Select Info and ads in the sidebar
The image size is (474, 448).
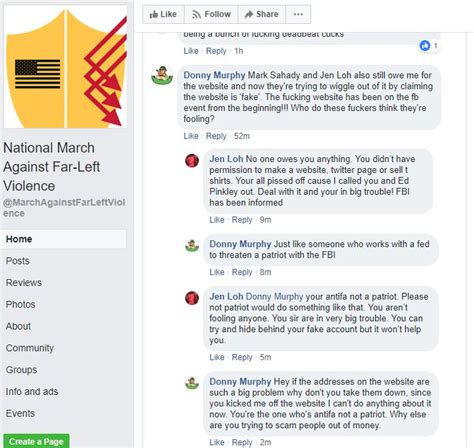(32, 391)
